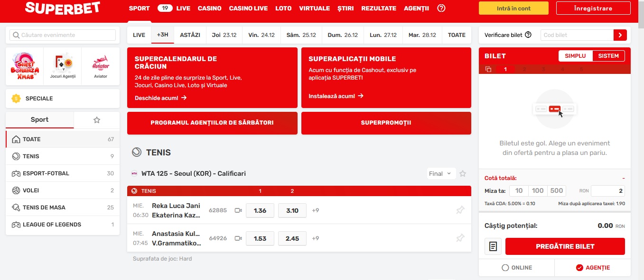Open the live stream icon for Reka Luca Jani match
644x280 pixels.
pyautogui.click(x=238, y=210)
